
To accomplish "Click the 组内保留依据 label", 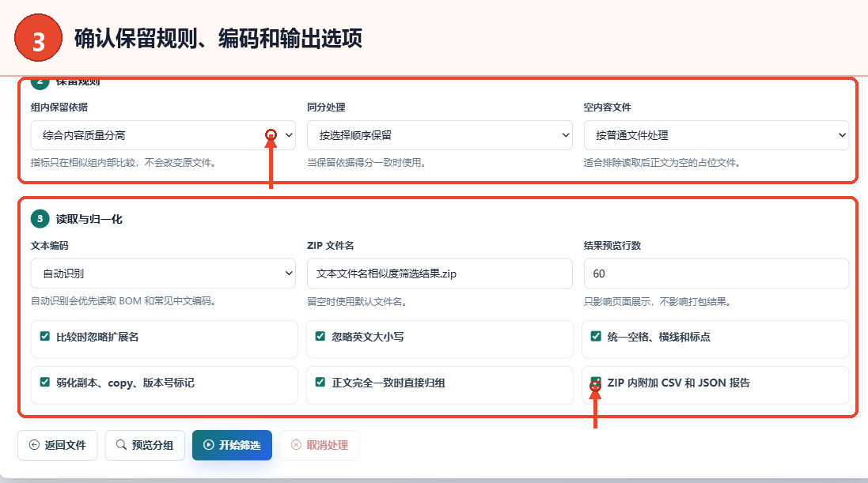I will click(59, 108).
